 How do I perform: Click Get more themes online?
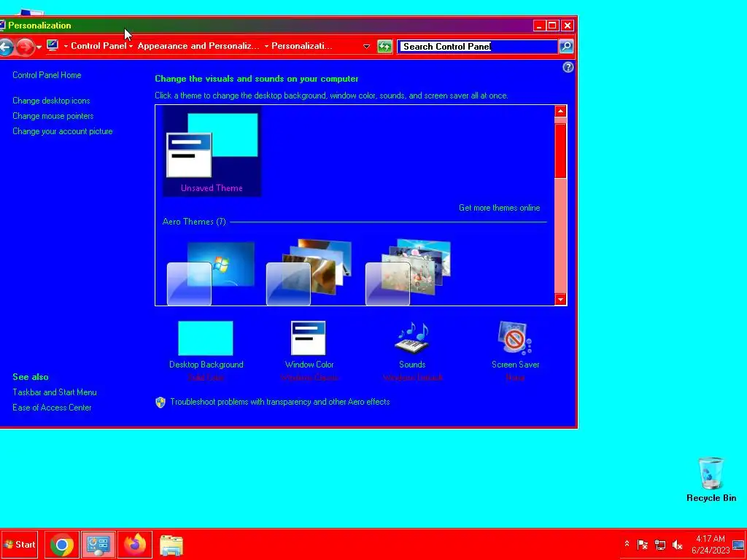click(499, 208)
